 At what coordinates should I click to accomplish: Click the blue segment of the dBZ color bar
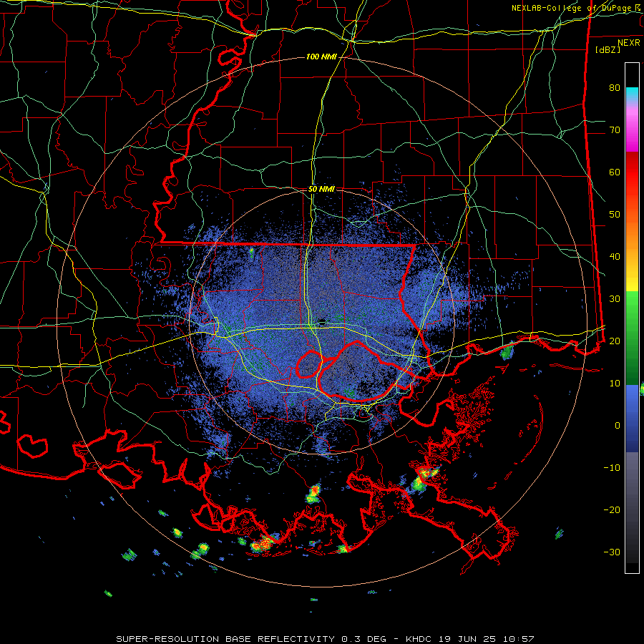click(632, 419)
